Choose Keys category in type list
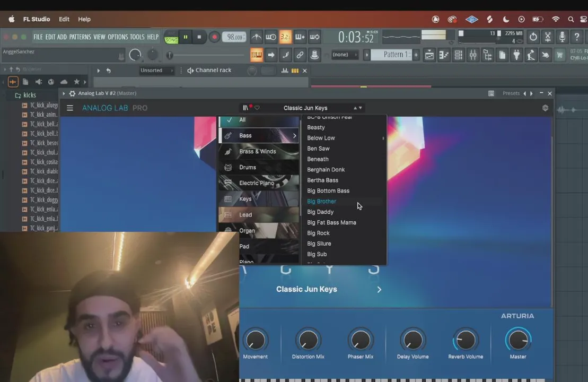 [259, 199]
